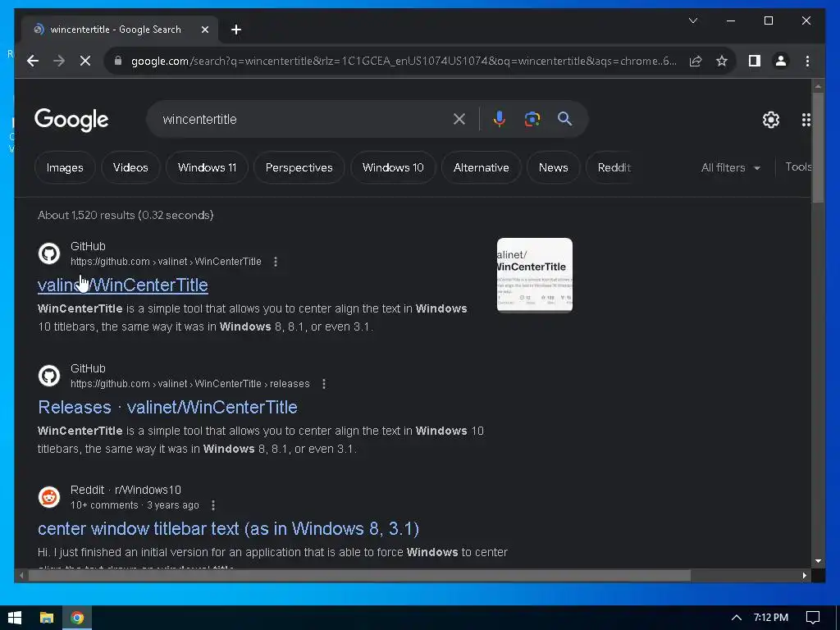Viewport: 840px width, 630px height.
Task: Click the Chrome taskbar icon
Action: 77,618
